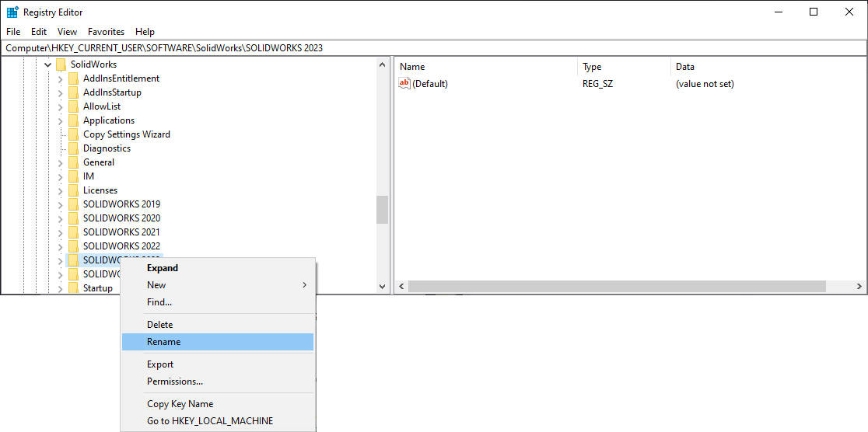Open the Favorites menu
The width and height of the screenshot is (868, 432).
click(106, 32)
